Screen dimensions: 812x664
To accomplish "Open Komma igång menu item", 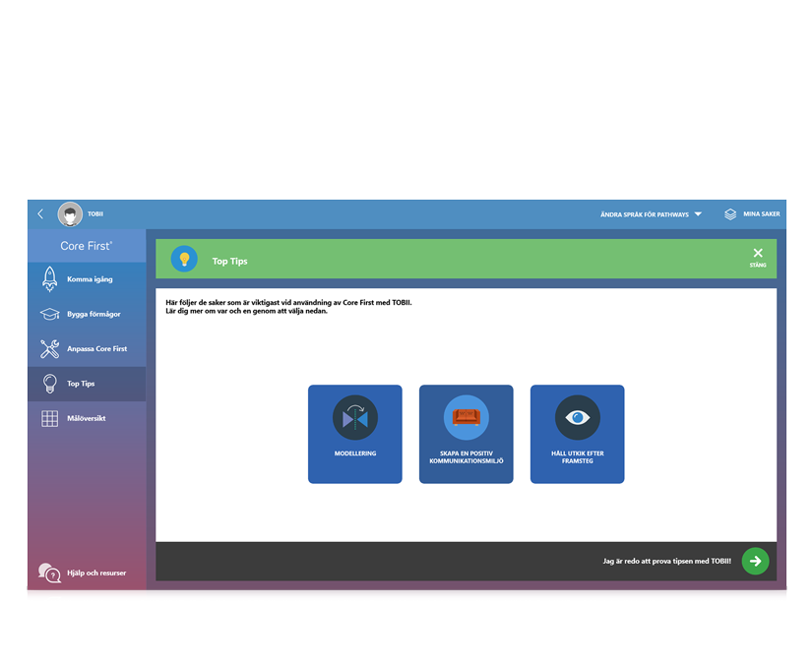I will pyautogui.click(x=90, y=279).
